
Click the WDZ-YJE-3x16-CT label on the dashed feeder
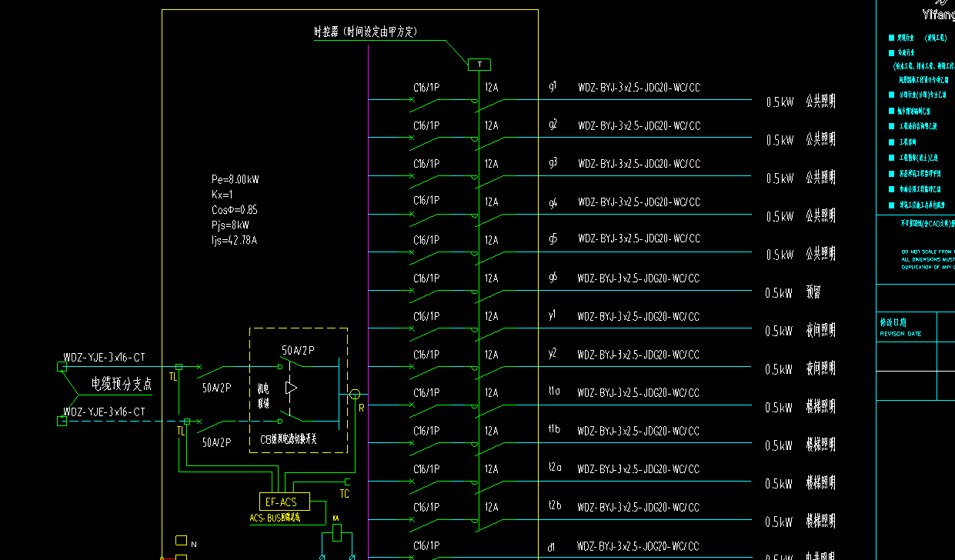pos(104,412)
